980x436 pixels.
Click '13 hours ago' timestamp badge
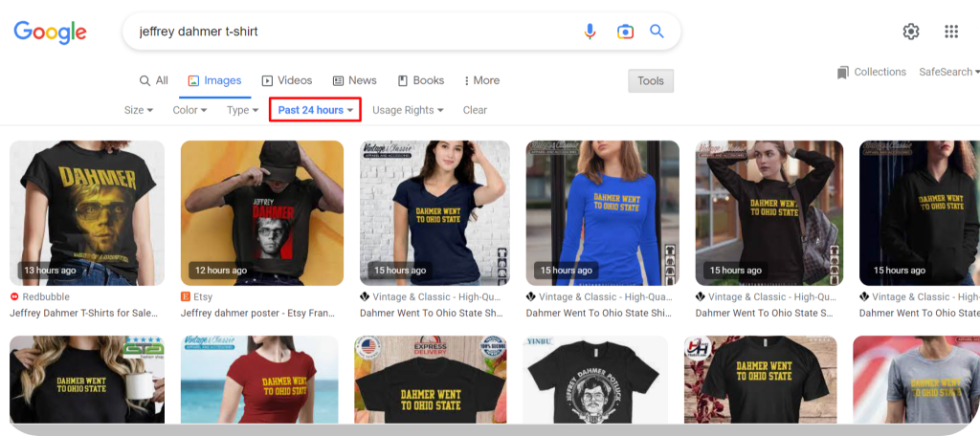(x=50, y=271)
